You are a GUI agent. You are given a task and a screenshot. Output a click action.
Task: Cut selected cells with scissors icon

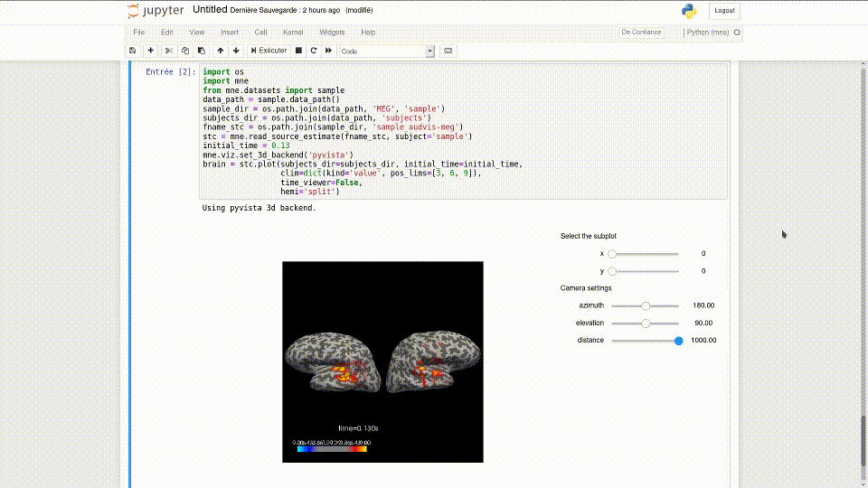pos(169,51)
